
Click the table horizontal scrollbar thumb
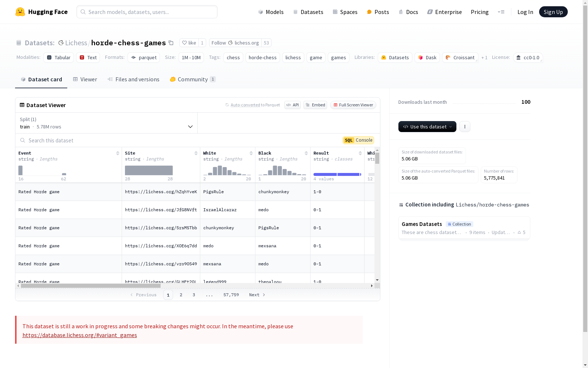coord(91,286)
